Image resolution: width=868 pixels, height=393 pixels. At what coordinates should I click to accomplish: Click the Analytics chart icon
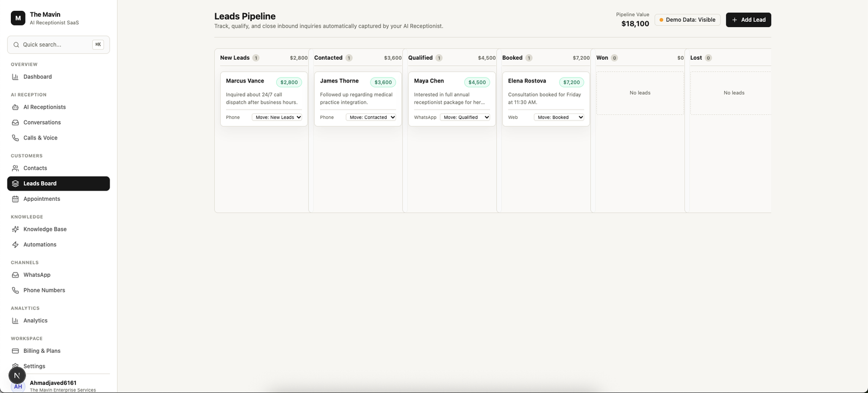(15, 321)
